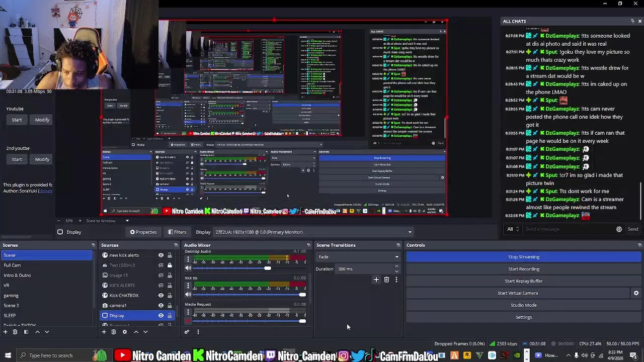Remove selected source with trash icon

(x=114, y=332)
